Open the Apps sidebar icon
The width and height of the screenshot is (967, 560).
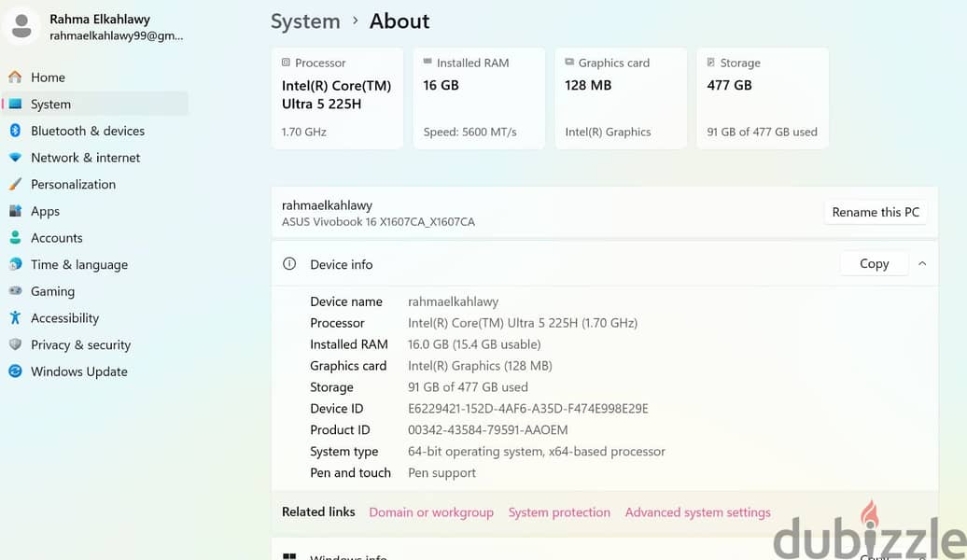[16, 211]
